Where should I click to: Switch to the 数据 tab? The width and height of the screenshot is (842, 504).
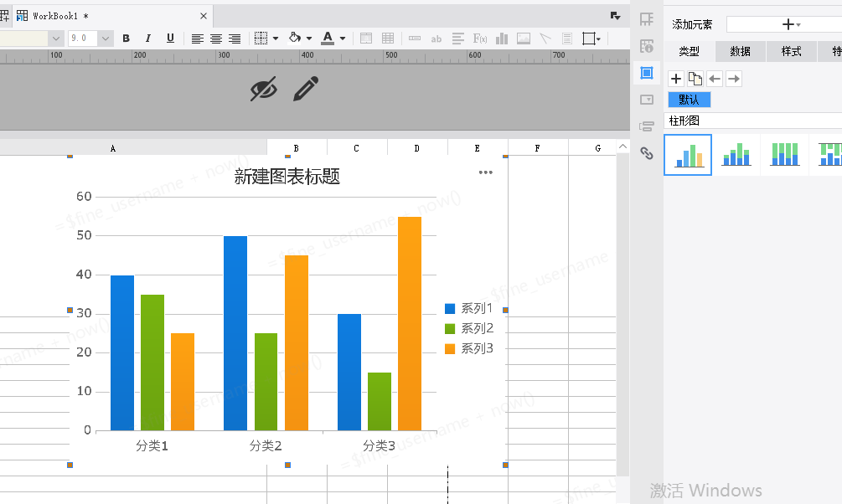(740, 51)
